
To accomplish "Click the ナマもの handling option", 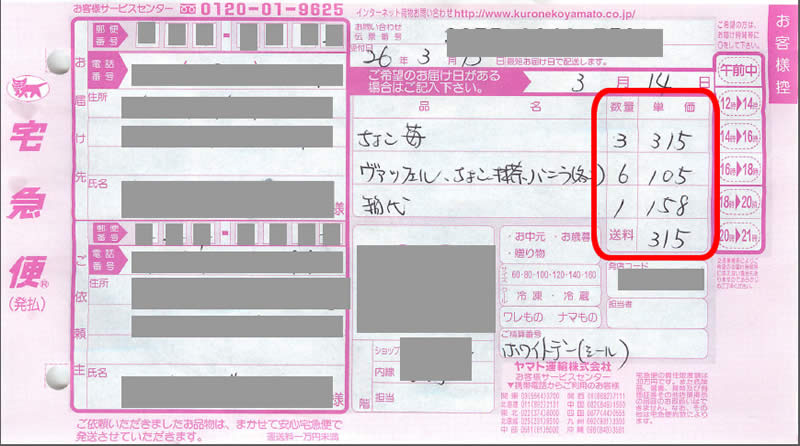I will point(577,317).
